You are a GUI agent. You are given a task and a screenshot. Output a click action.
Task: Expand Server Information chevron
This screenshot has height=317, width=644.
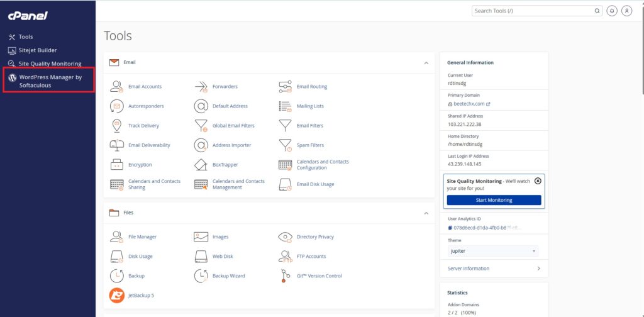[538, 269]
